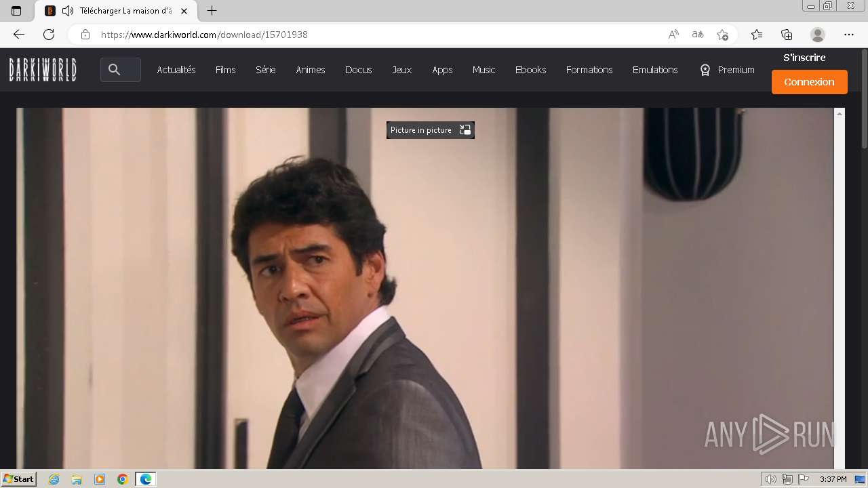Click the translate page icon
The image size is (868, 488).
(x=698, y=35)
